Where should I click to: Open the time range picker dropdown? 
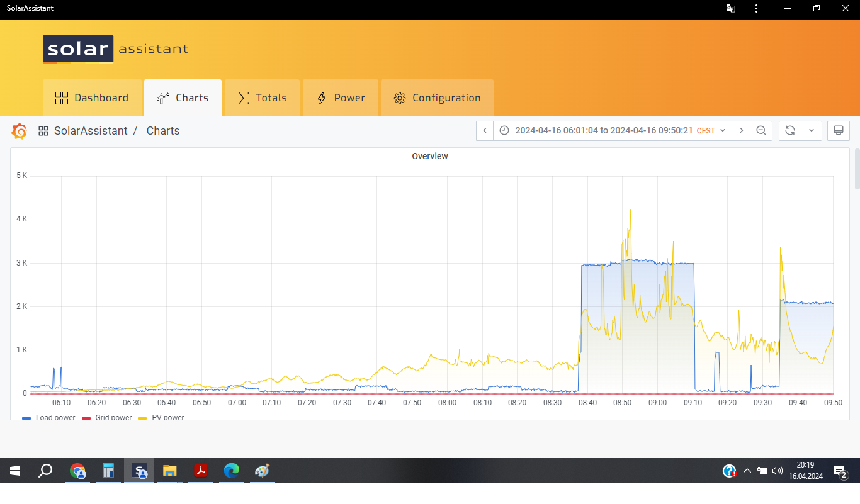coord(611,131)
